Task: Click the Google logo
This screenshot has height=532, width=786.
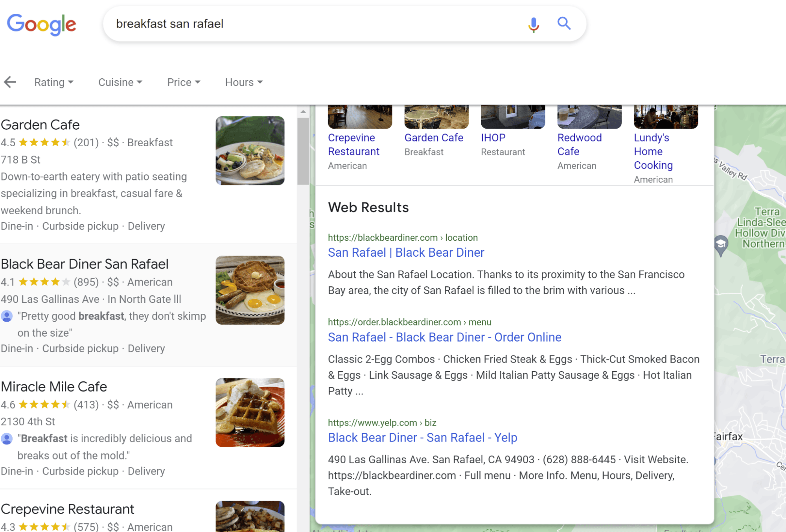Action: [42, 24]
